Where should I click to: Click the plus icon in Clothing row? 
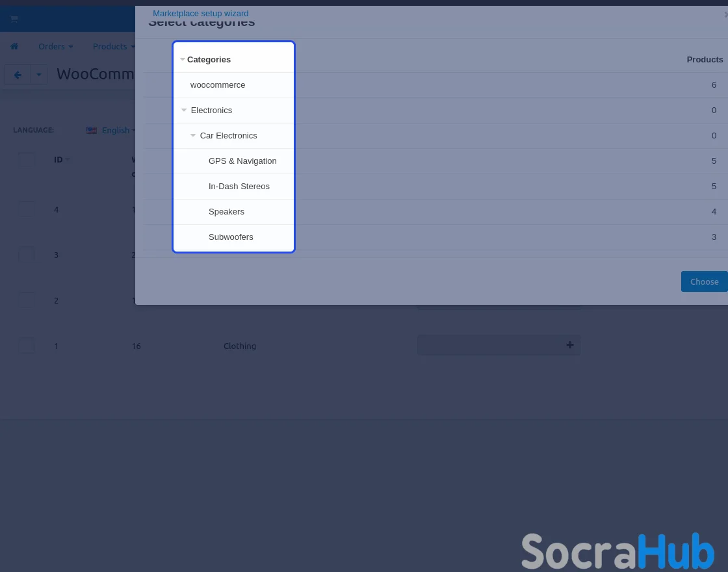click(x=569, y=345)
